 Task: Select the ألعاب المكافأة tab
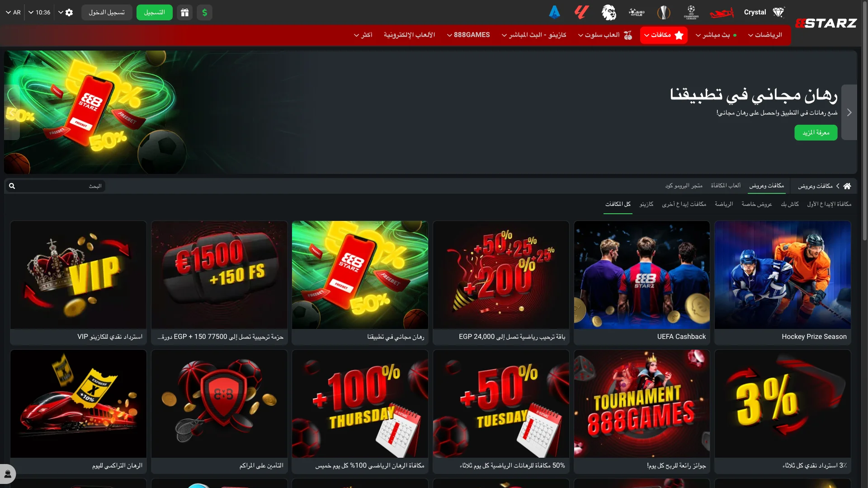click(x=726, y=186)
